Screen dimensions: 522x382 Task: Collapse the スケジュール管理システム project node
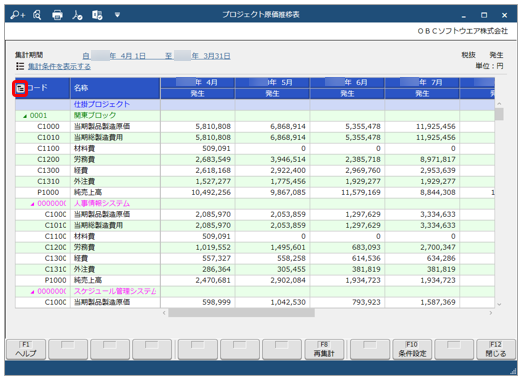point(33,292)
